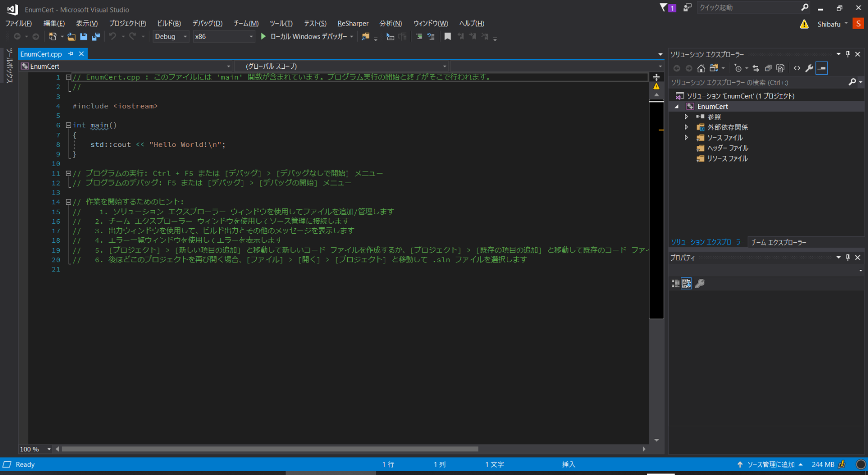The image size is (868, 475).
Task: Click the Home icon in Solution Explorer
Action: 701,68
